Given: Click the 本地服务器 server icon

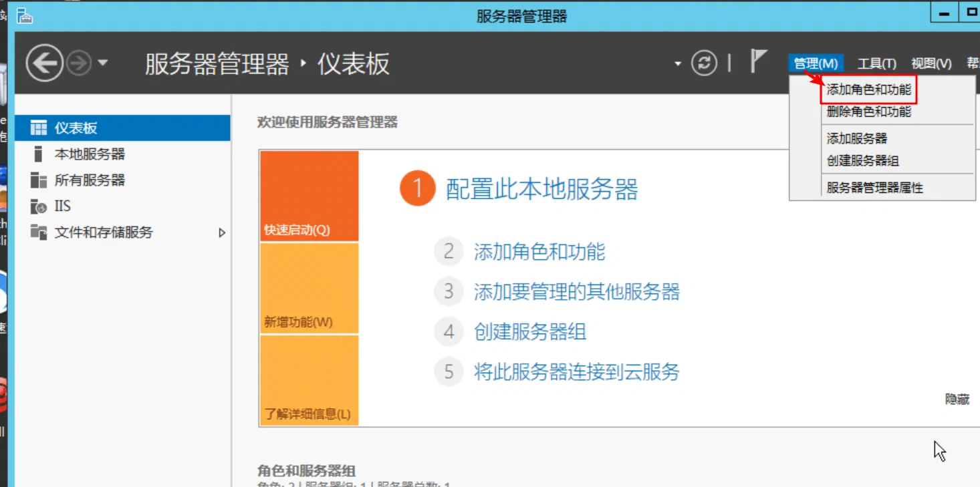Looking at the screenshot, I should (x=38, y=154).
